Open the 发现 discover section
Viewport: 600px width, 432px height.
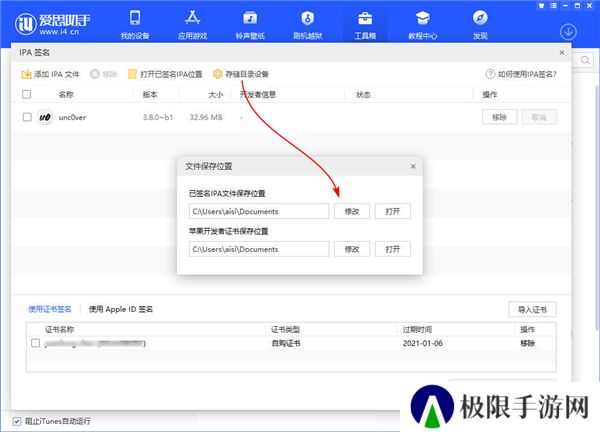480,24
